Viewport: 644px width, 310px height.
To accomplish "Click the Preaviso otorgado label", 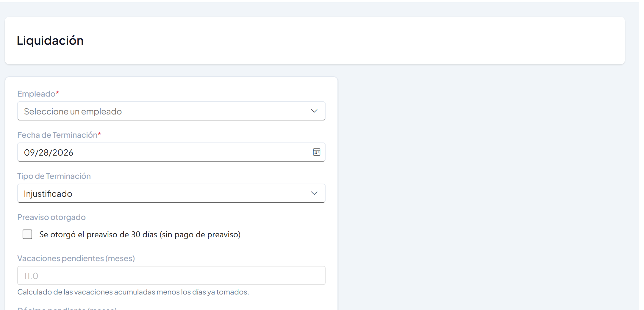I will [x=51, y=217].
